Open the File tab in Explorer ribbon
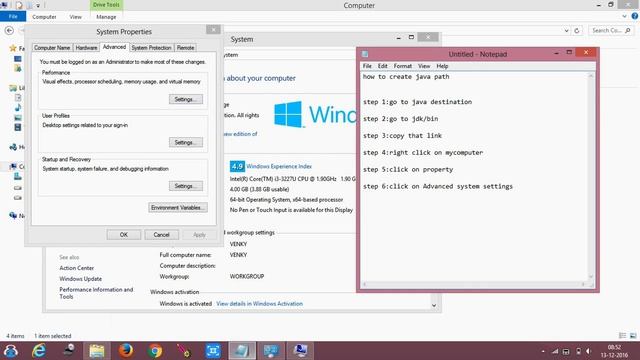The height and width of the screenshot is (360, 640). pyautogui.click(x=13, y=17)
